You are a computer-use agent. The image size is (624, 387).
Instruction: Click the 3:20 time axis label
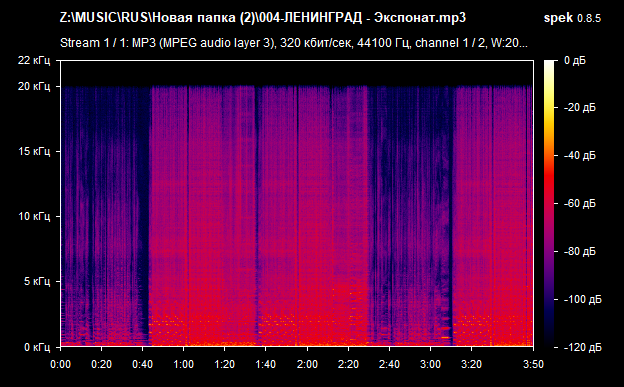(472, 364)
